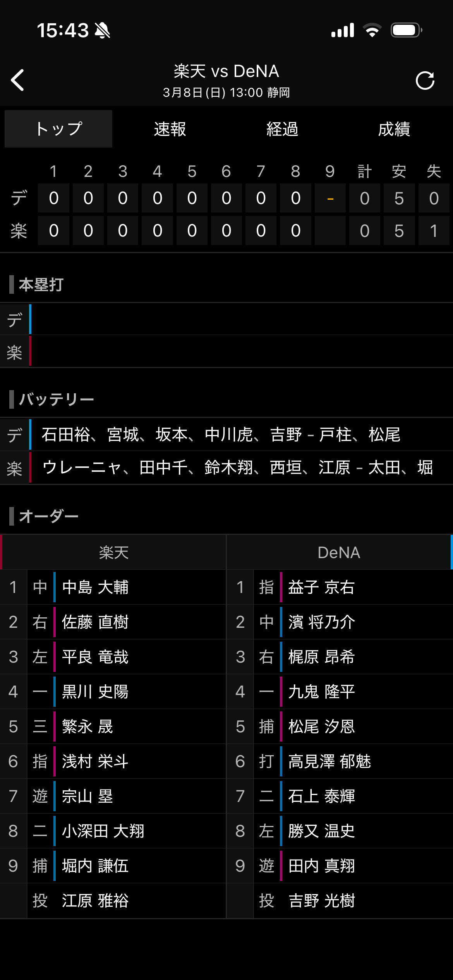453x980 pixels.
Task: Tap the Wi-Fi icon in status bar
Action: [372, 30]
